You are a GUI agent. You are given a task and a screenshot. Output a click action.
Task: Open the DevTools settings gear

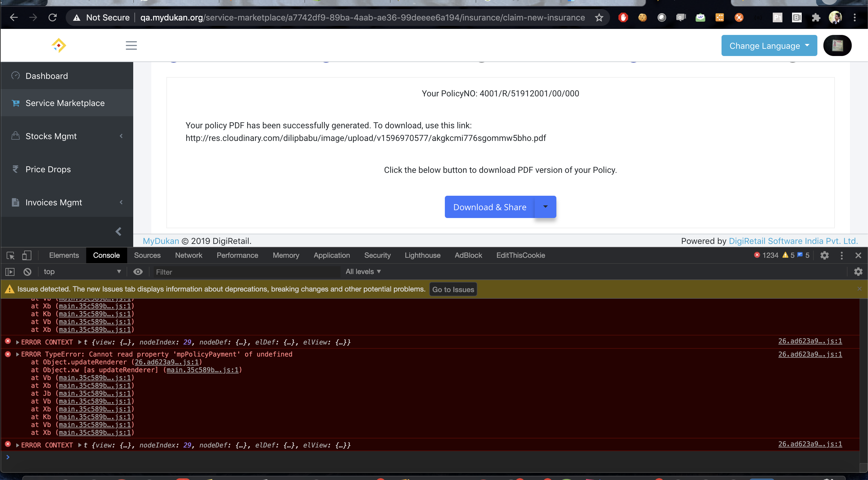pos(824,255)
